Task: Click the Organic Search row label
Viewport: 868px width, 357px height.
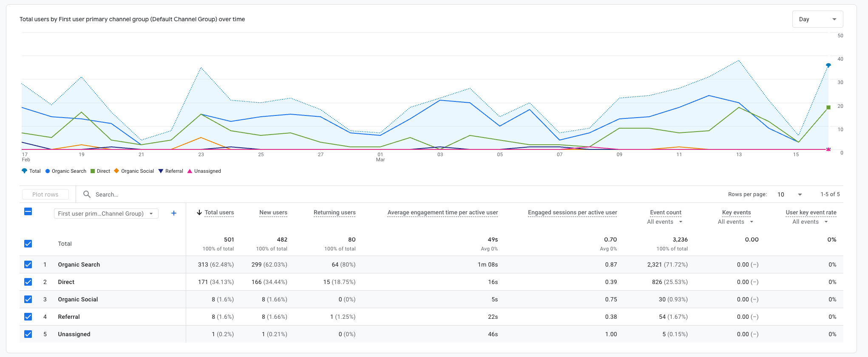Action: coord(79,264)
